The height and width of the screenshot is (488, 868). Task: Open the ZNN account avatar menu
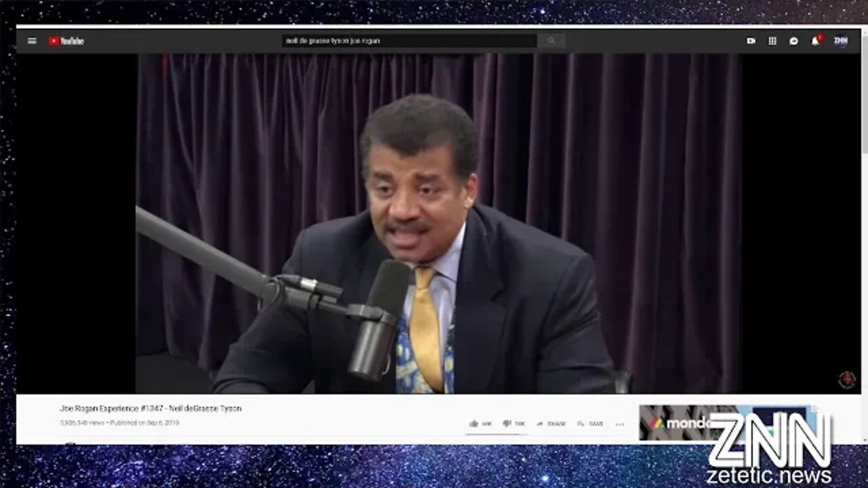coord(841,41)
